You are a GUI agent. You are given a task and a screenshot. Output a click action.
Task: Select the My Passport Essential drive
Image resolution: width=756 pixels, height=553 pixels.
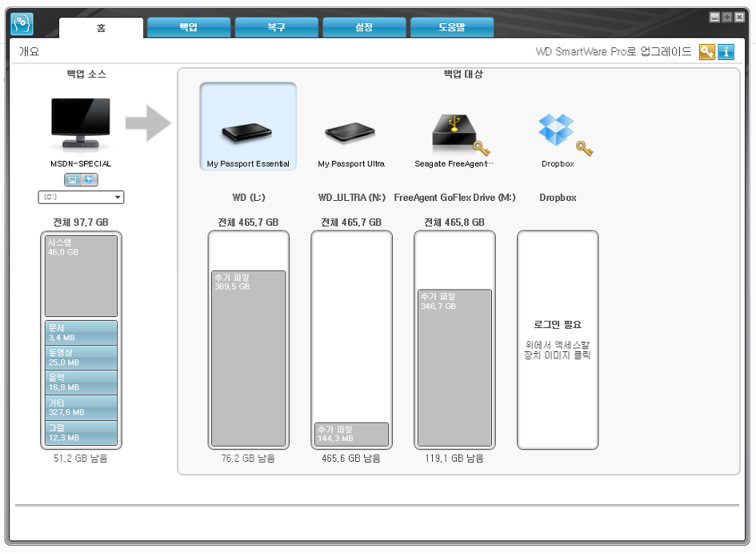click(248, 126)
